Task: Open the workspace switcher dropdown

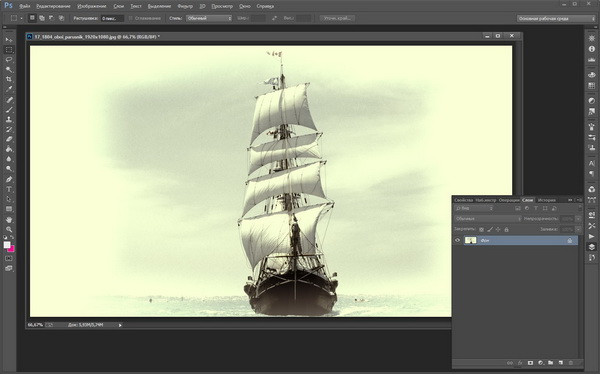Action: point(556,18)
